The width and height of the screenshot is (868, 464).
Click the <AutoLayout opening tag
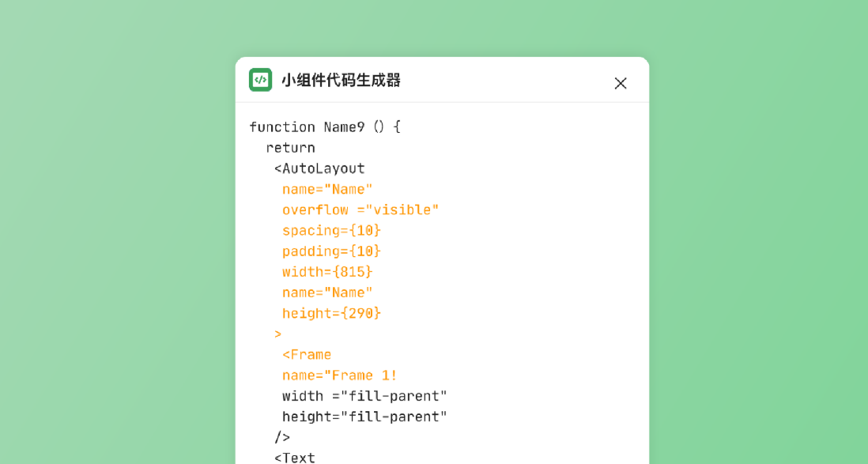tap(319, 168)
